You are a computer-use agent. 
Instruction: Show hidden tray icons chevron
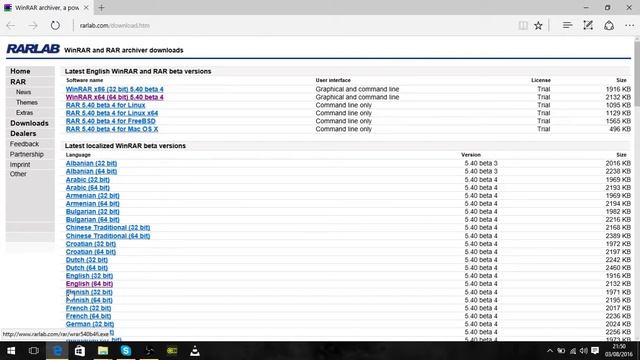point(550,351)
